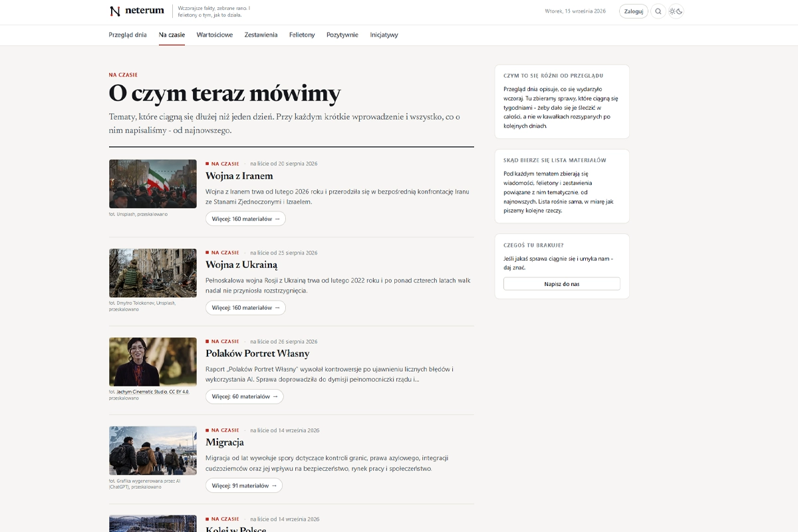Click the Zaloguj button

[x=634, y=11]
